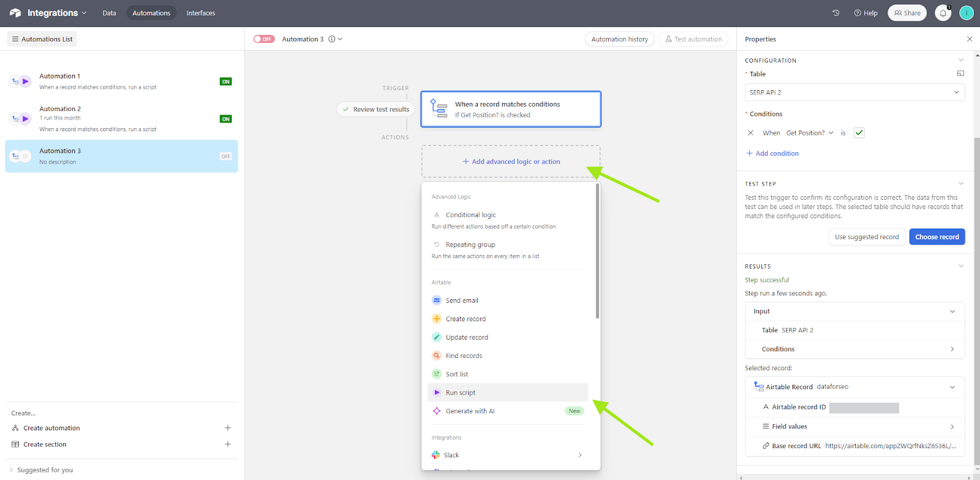Click the Sort list icon
Image resolution: width=980 pixels, height=480 pixels.
[437, 374]
